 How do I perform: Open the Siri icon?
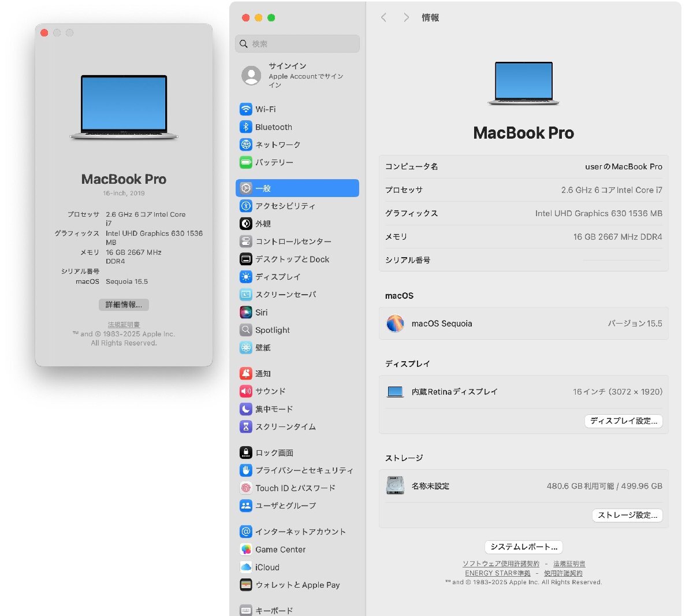[x=246, y=313]
